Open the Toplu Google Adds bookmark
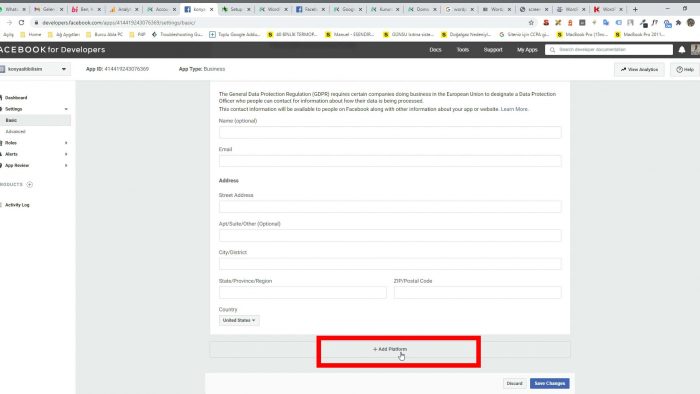This screenshot has width=700, height=394. point(235,34)
